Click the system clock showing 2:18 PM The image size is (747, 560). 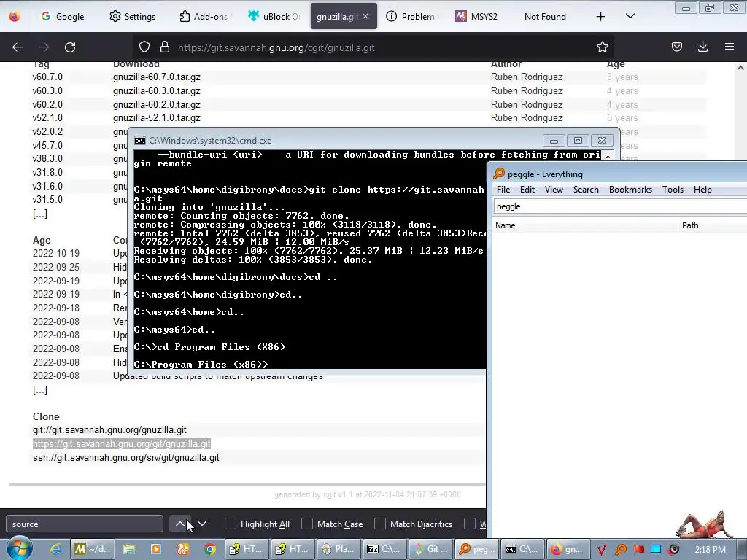pyautogui.click(x=710, y=549)
